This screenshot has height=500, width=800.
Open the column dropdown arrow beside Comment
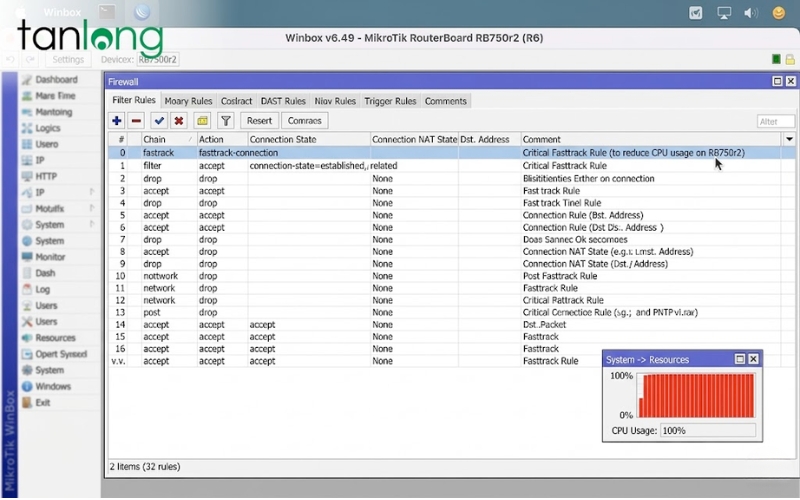[788, 139]
